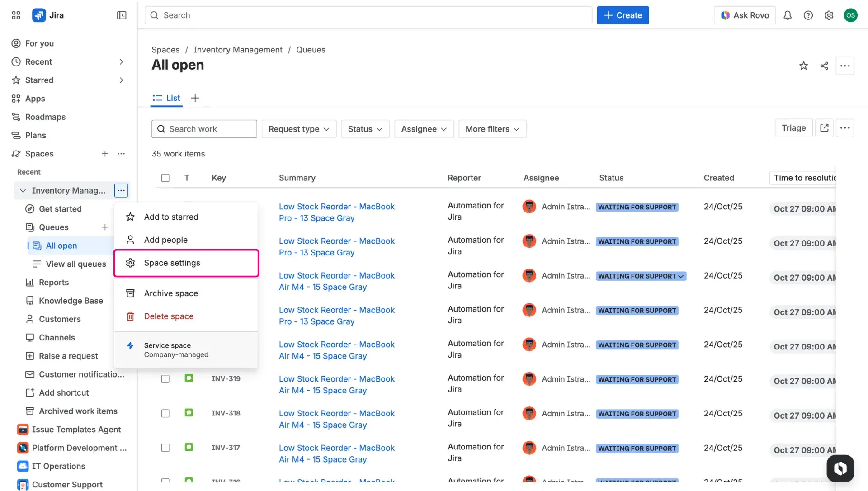
Task: Check the INV-319 work item
Action: 165,378
